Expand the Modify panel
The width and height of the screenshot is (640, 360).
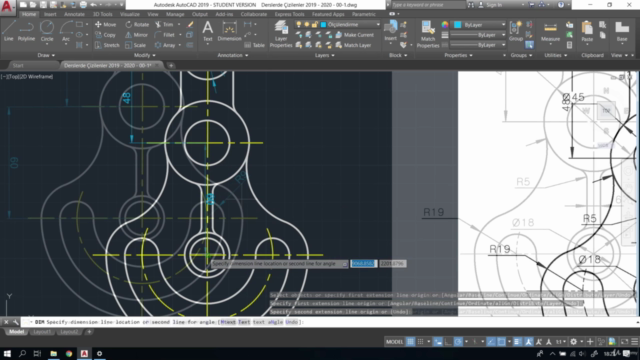click(x=144, y=55)
